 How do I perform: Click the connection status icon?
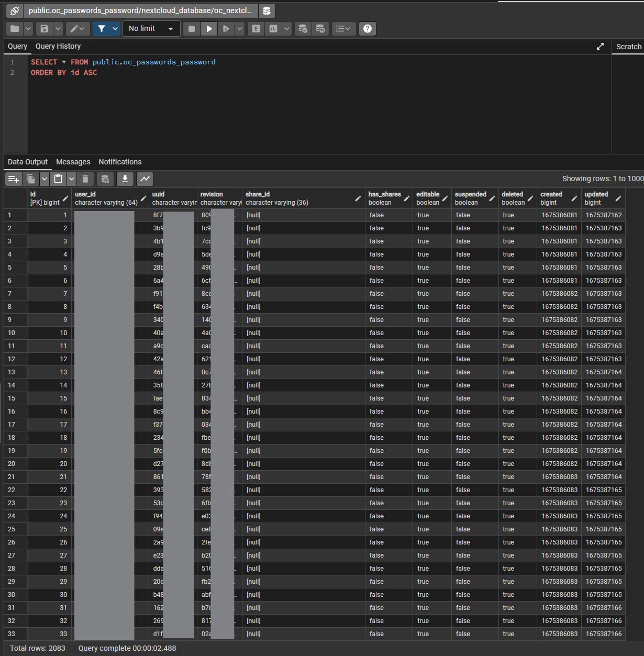(15, 10)
